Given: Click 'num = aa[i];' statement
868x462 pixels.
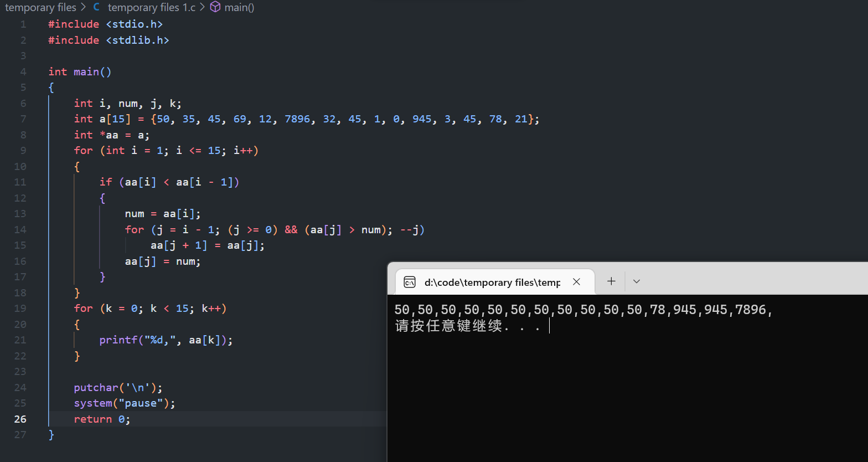Looking at the screenshot, I should pyautogui.click(x=163, y=213).
